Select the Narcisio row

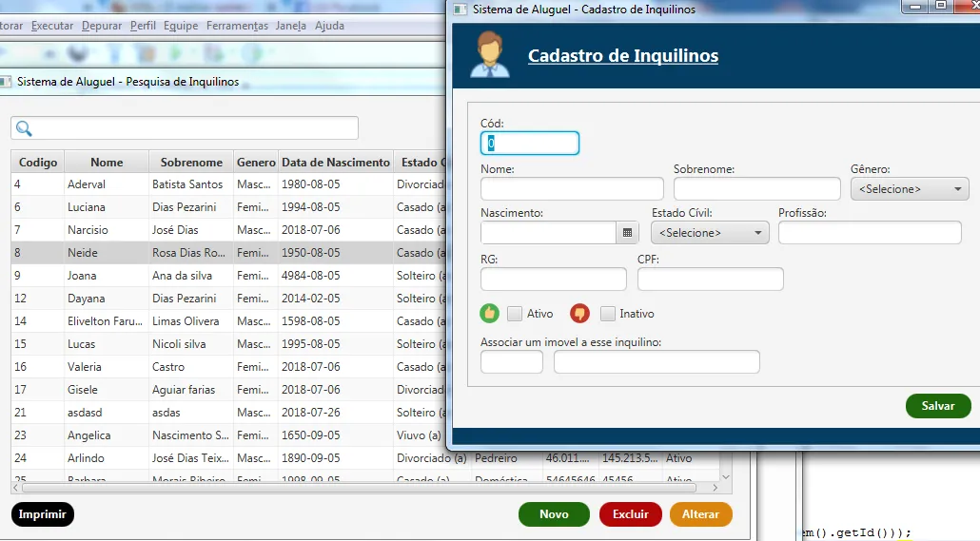[228, 230]
